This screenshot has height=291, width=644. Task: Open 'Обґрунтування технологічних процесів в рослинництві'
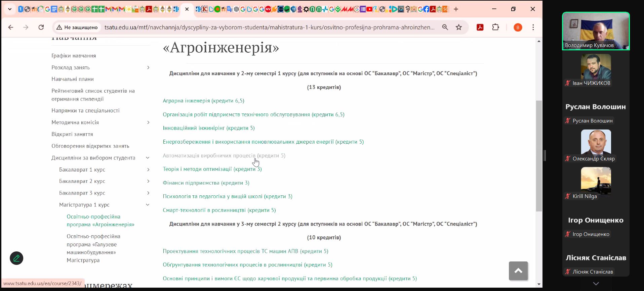[247, 265]
